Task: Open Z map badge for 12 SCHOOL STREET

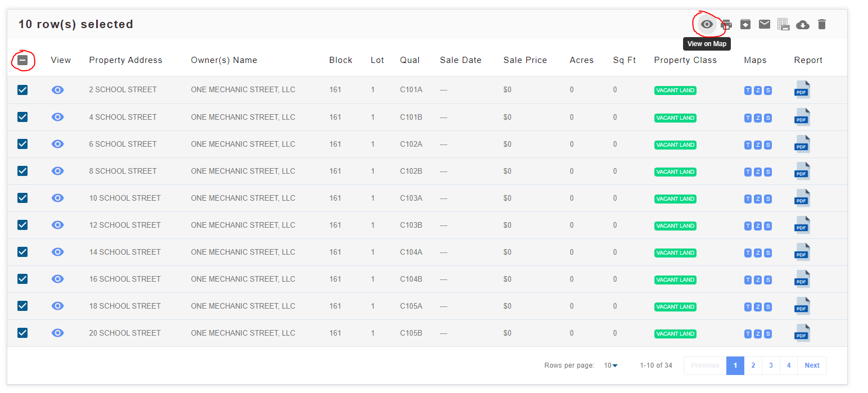Action: 758,225
